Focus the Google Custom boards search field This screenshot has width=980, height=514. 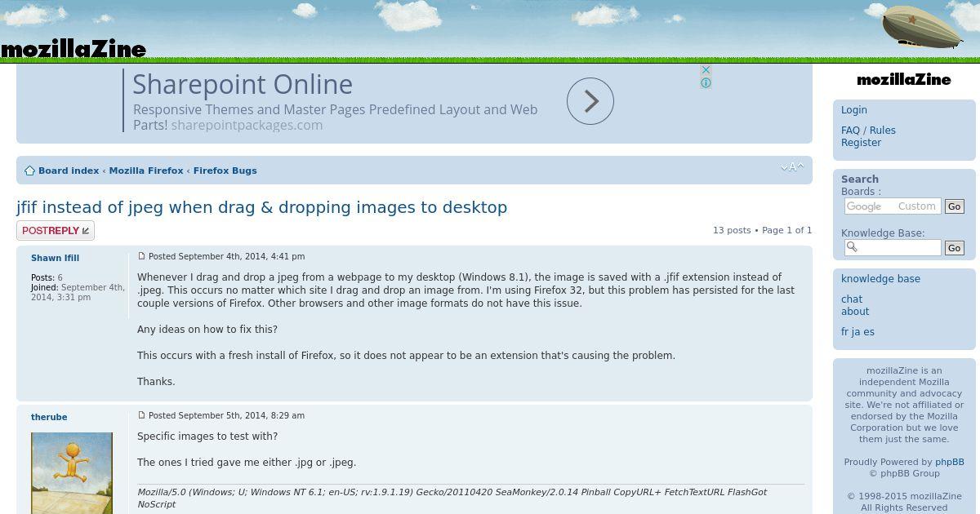click(x=893, y=206)
